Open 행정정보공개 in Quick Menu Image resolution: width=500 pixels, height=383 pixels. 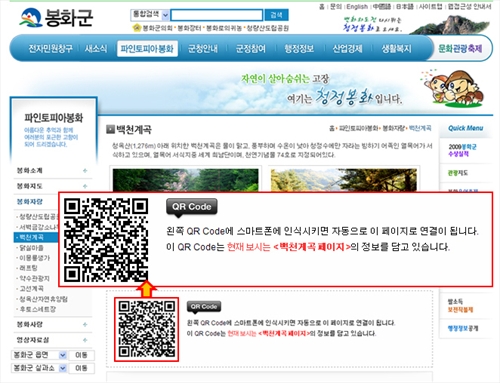[x=463, y=328]
